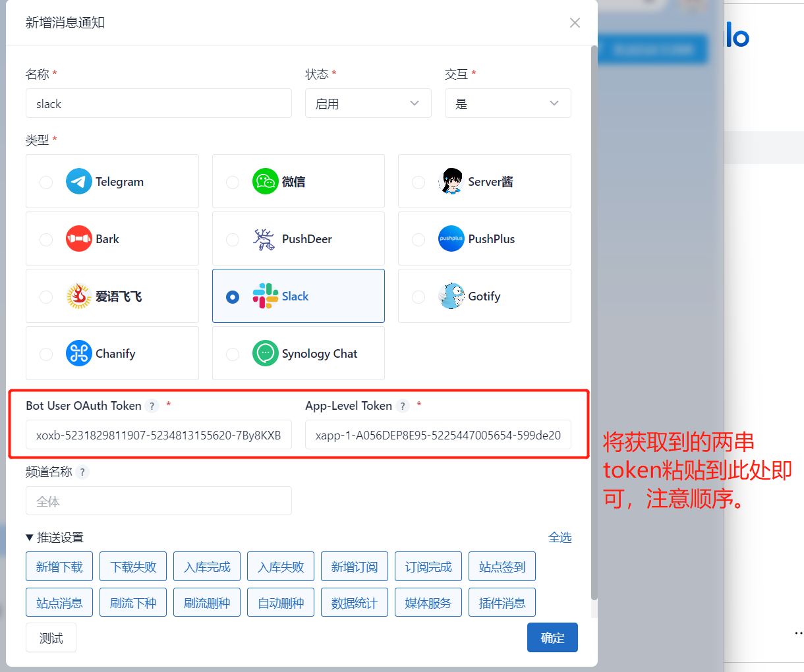The height and width of the screenshot is (672, 804).
Task: Click the WeChat (微信) logo icon
Action: [266, 181]
